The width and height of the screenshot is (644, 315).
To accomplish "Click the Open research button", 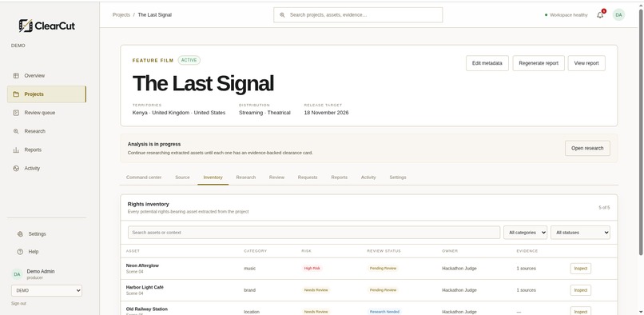I will click(587, 148).
